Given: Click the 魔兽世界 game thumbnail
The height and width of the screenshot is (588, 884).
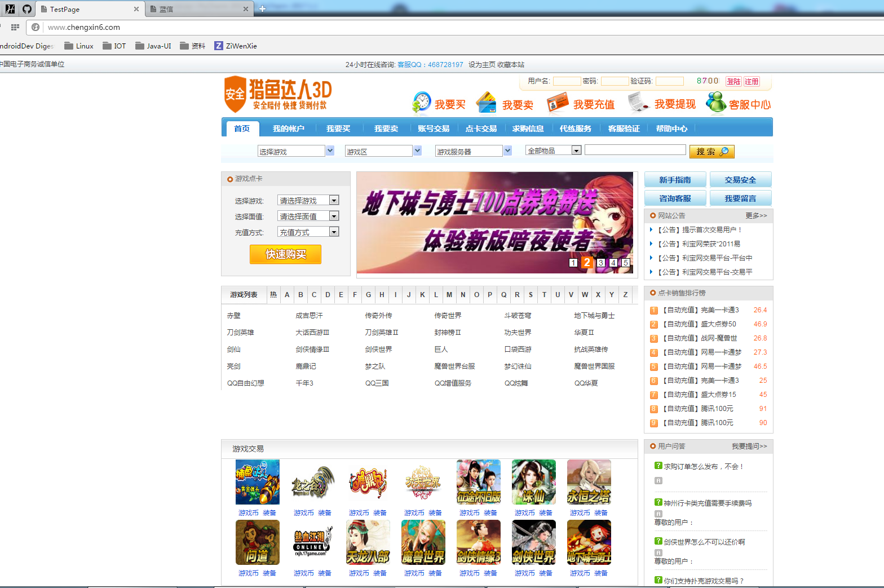Looking at the screenshot, I should point(423,542).
